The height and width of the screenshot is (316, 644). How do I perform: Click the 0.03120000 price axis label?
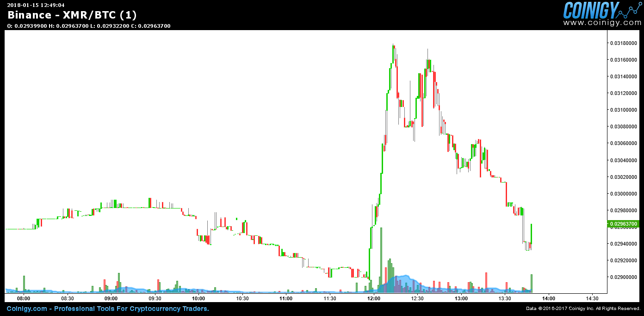pos(625,93)
